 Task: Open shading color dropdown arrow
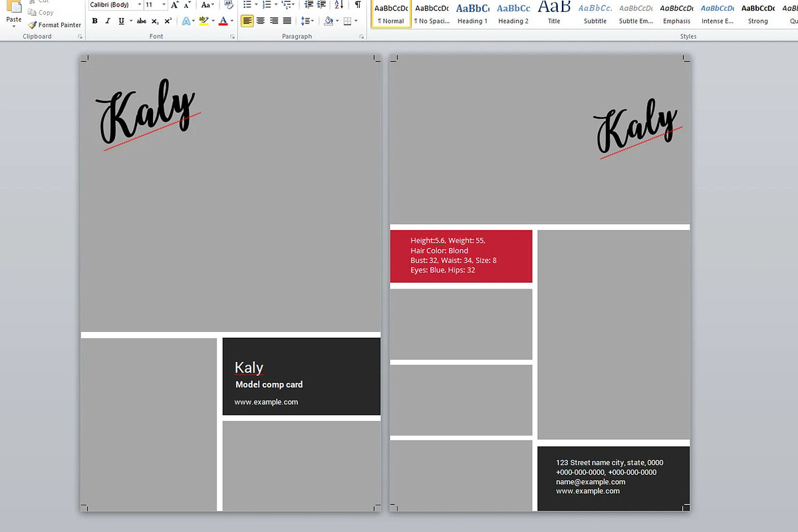tap(337, 21)
